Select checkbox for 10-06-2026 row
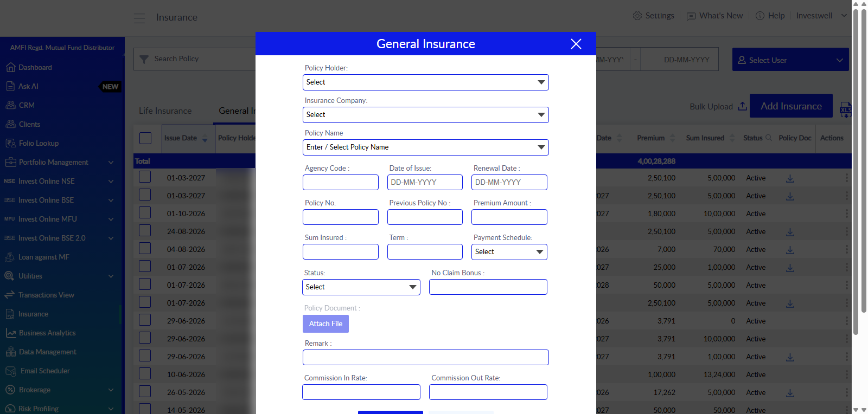Screen dimensions: 868x414 click(x=145, y=374)
